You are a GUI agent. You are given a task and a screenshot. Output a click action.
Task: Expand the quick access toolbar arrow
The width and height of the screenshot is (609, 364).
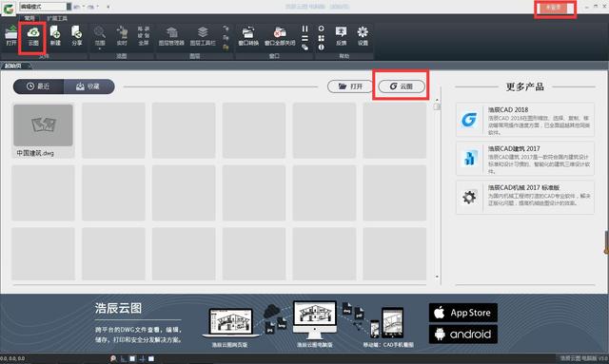(x=108, y=7)
